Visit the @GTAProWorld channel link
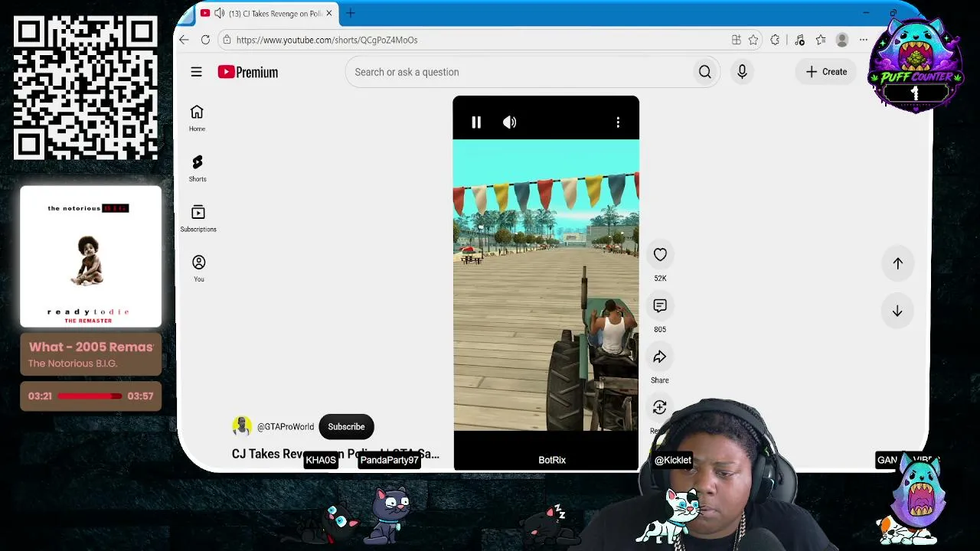This screenshot has width=980, height=551. [x=286, y=427]
